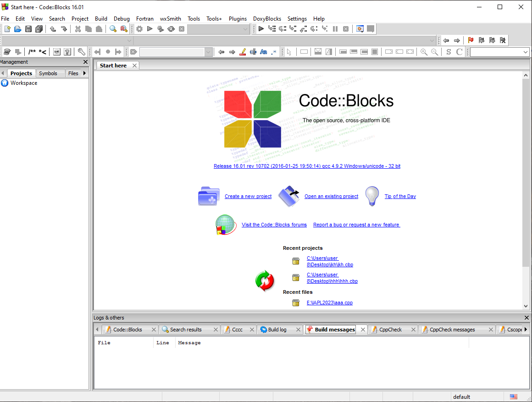Screen dimensions: 532x402
Task: Click the wrench settings icon
Action: (81, 52)
